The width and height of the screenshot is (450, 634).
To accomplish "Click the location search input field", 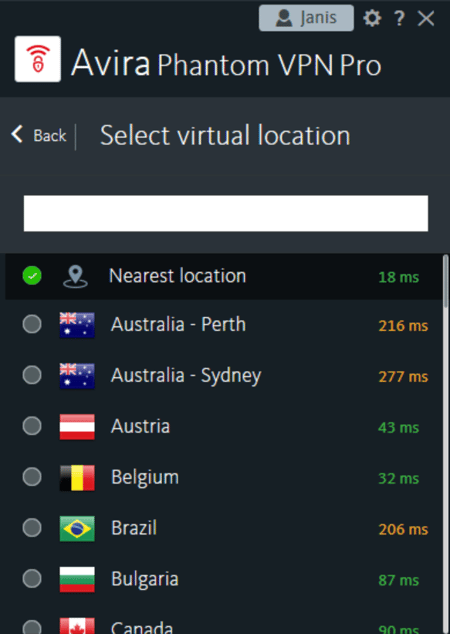I will pos(226,213).
